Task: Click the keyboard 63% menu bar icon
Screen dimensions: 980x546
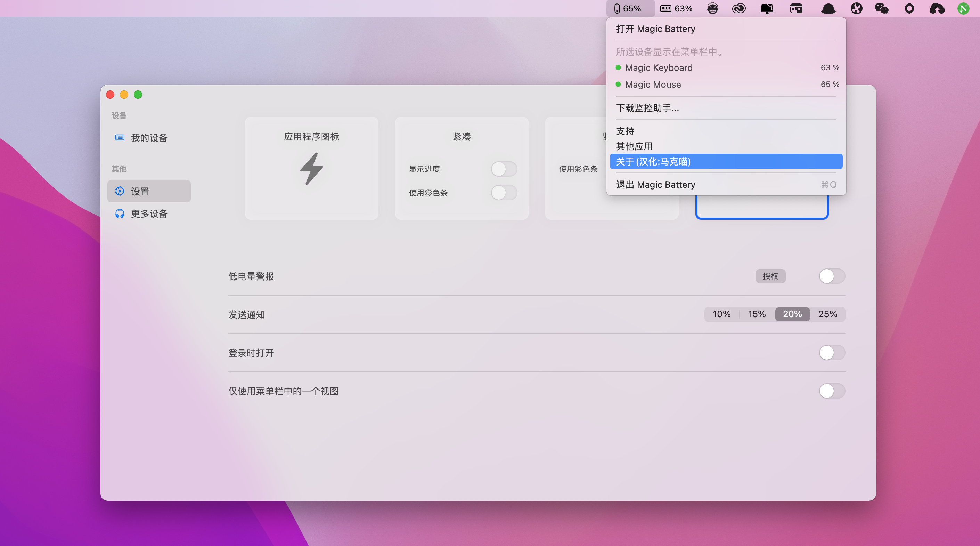Action: 676,8
